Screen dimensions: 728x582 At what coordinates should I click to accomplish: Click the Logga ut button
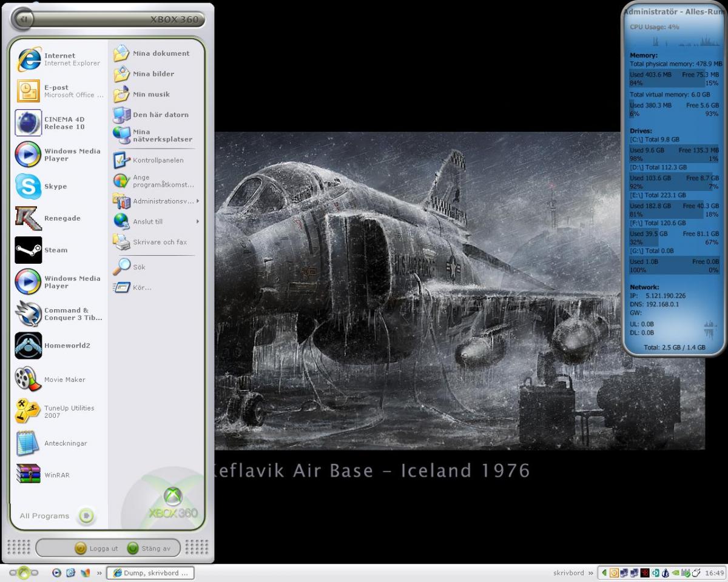pos(96,549)
